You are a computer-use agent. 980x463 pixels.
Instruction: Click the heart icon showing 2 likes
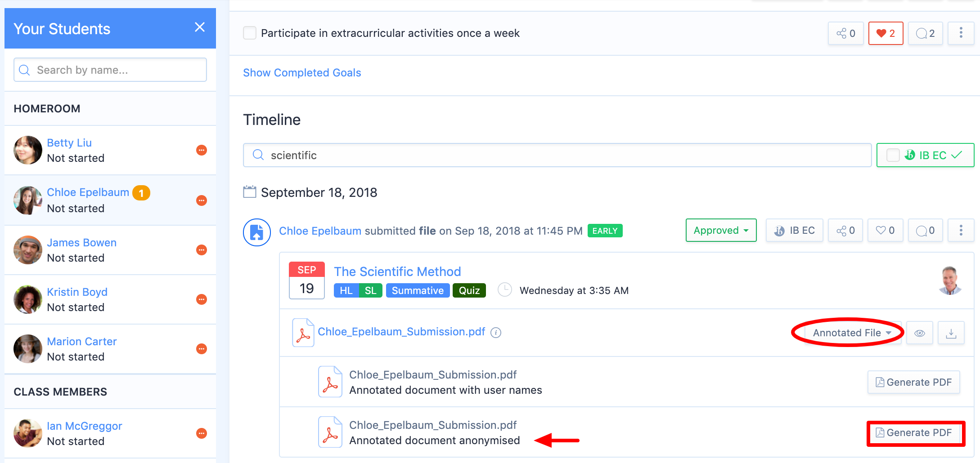point(885,33)
